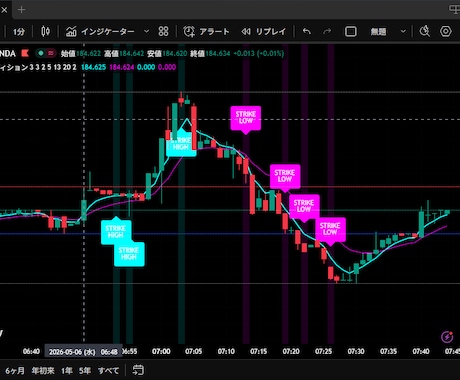This screenshot has height=380, width=460.
Task: Create an alert with the アラート button
Action: pyautogui.click(x=206, y=32)
